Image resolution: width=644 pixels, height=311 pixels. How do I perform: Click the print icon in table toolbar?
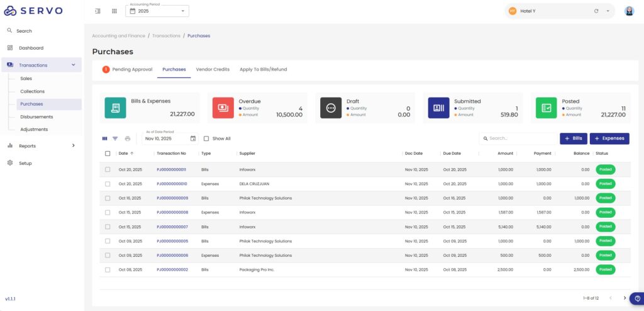point(128,139)
